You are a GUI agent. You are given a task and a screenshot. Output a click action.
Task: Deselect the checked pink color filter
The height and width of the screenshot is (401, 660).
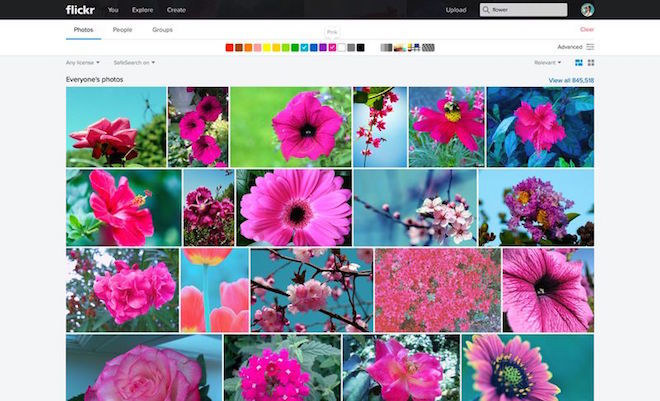(x=332, y=47)
